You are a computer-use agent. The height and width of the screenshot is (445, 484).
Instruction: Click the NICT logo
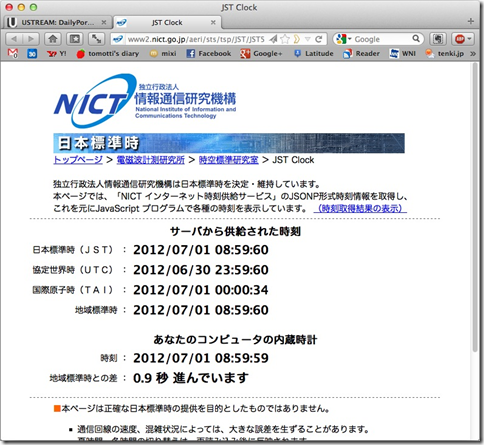coord(145,100)
